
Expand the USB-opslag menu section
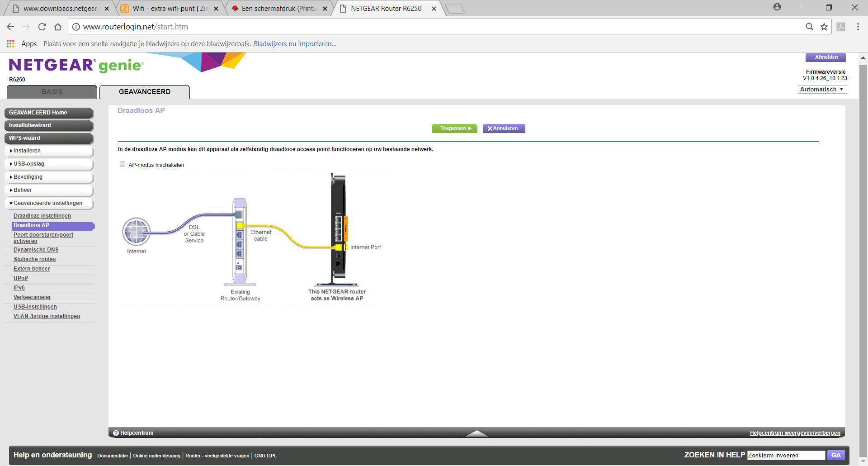click(x=49, y=164)
